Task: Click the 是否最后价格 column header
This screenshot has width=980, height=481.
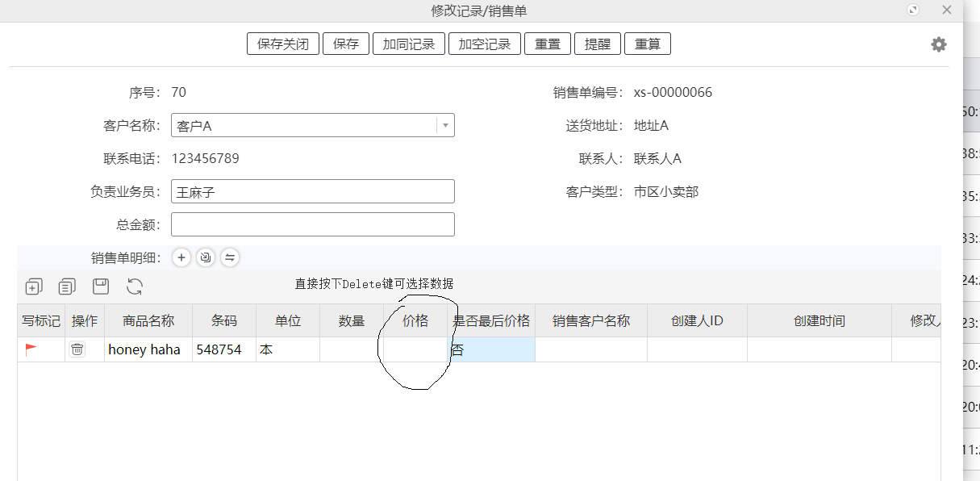Action: [x=491, y=320]
